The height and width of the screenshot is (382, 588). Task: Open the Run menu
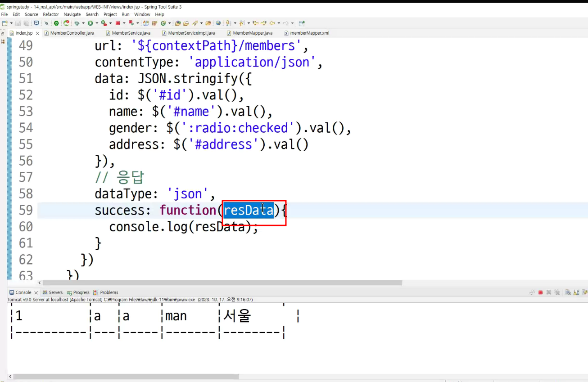tap(126, 14)
